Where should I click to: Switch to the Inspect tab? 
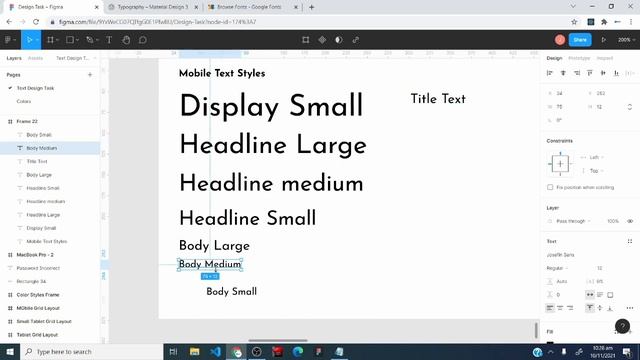604,58
